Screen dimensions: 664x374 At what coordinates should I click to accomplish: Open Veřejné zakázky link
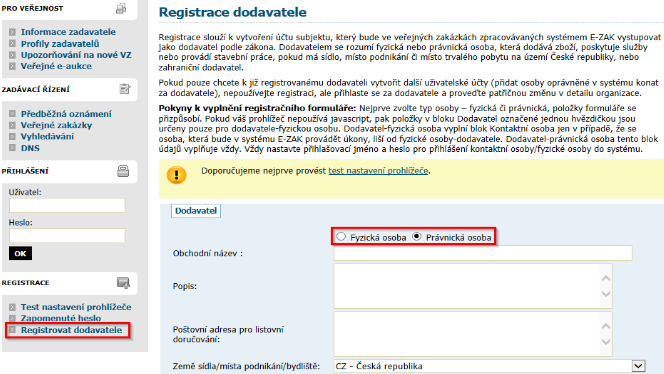(x=56, y=125)
